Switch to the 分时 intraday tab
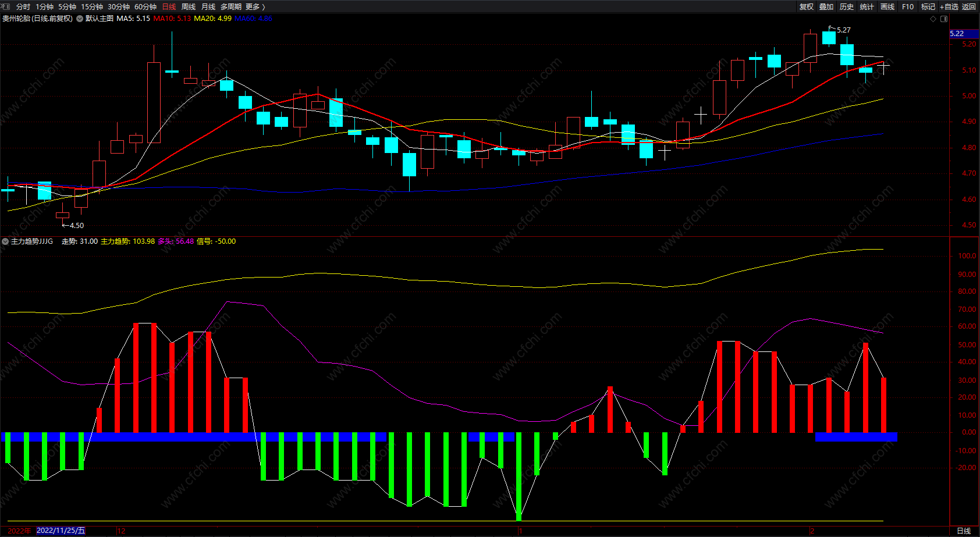Screen dimensions: 980x537 pos(23,7)
